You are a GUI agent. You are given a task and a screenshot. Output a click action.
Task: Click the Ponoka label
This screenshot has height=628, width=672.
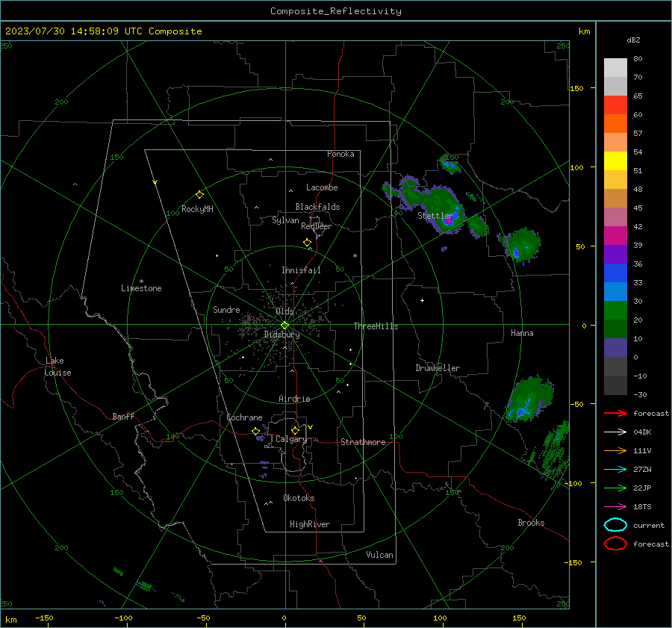click(340, 154)
